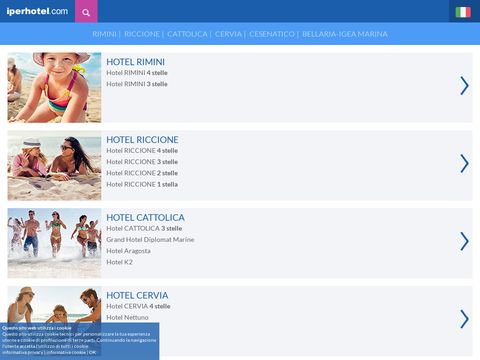Select Hotel RICCIONE 3 stelle
480x360 pixels.
click(142, 162)
